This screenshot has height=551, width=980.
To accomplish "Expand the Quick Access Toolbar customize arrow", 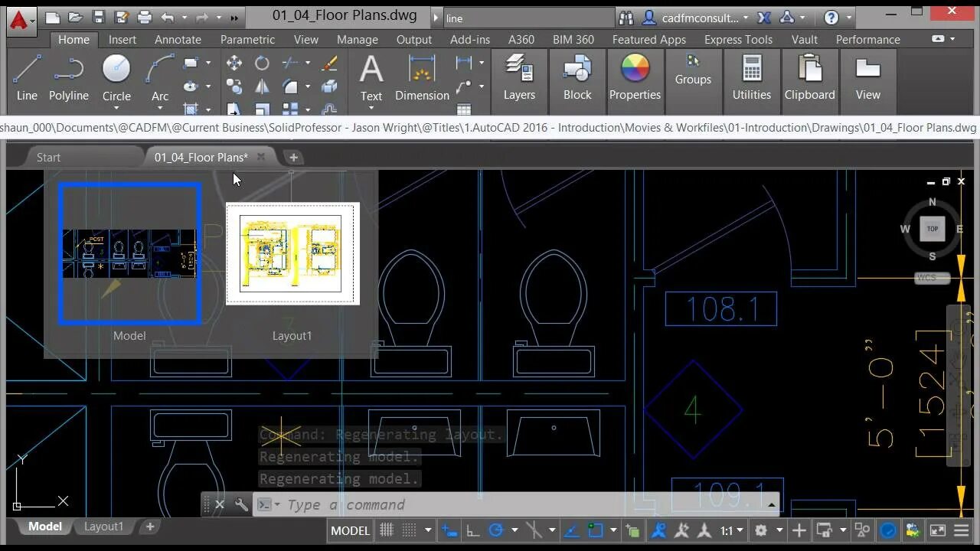I will [x=234, y=17].
